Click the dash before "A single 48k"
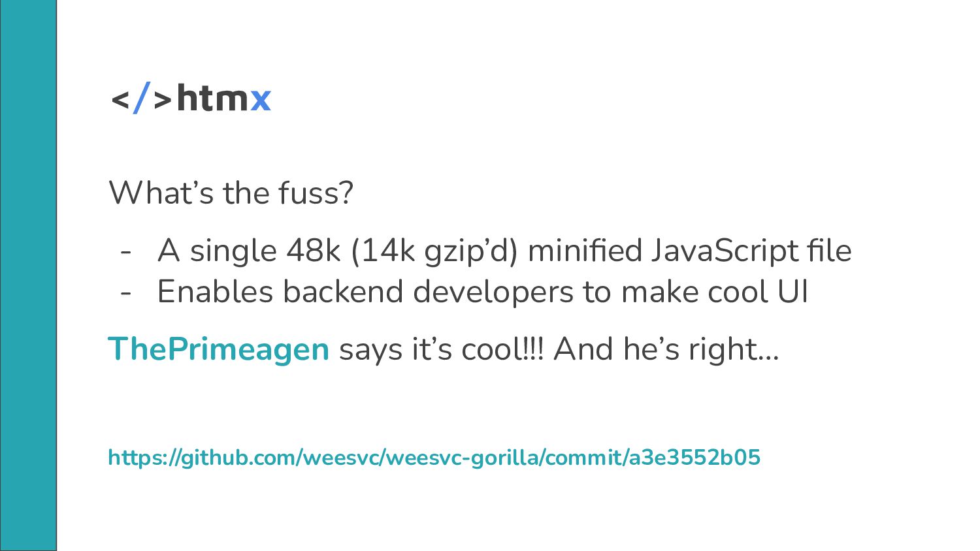The width and height of the screenshot is (980, 551). point(126,251)
